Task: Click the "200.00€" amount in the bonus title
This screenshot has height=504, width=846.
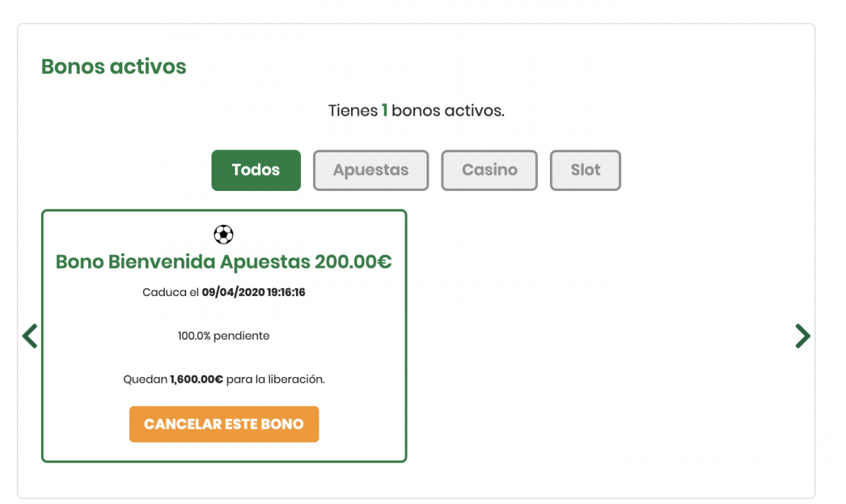Action: (x=353, y=262)
